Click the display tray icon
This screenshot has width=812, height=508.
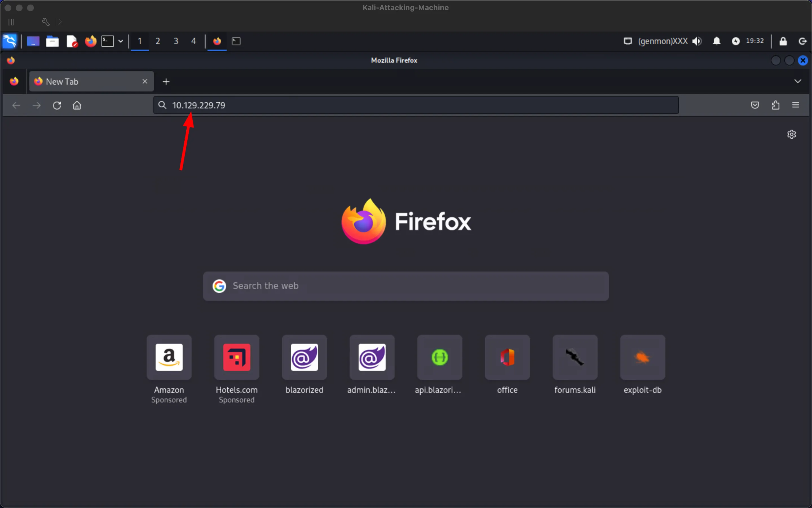pyautogui.click(x=628, y=41)
